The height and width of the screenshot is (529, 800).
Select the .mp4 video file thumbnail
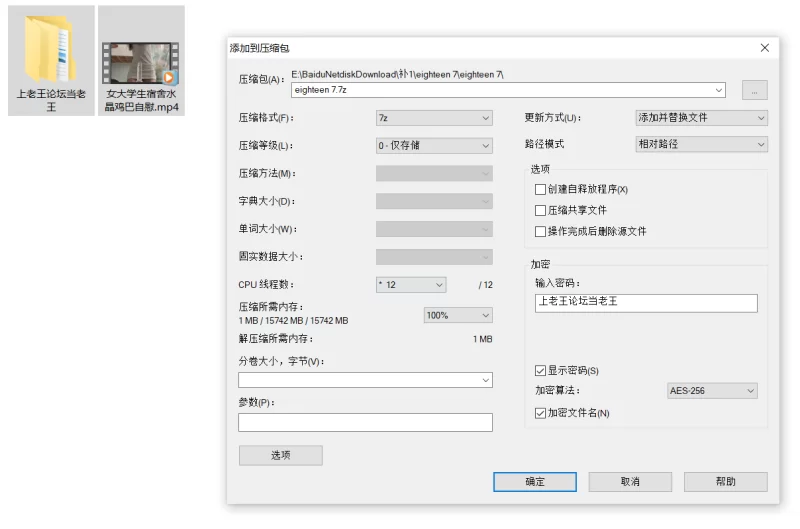point(142,62)
